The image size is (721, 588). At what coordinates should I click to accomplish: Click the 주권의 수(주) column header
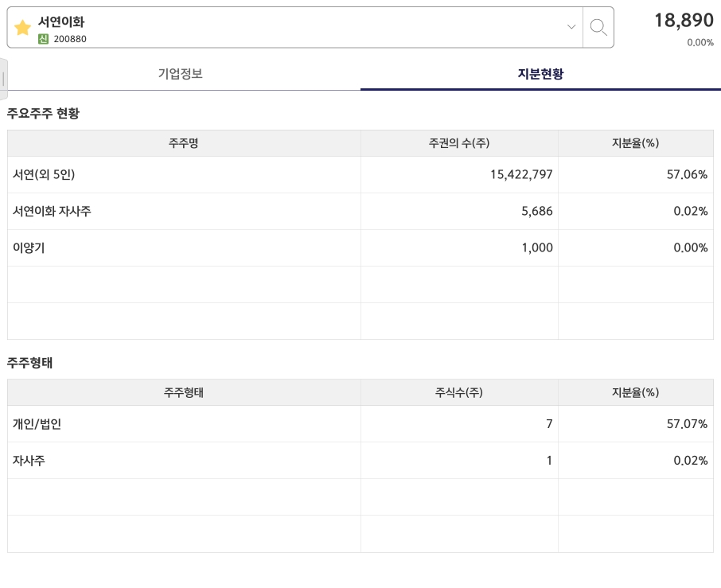459,143
